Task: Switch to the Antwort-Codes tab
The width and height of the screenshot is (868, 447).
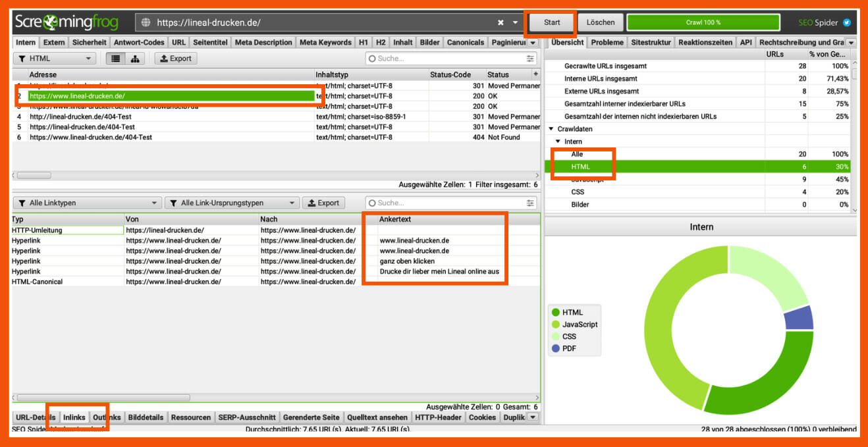Action: pos(140,42)
